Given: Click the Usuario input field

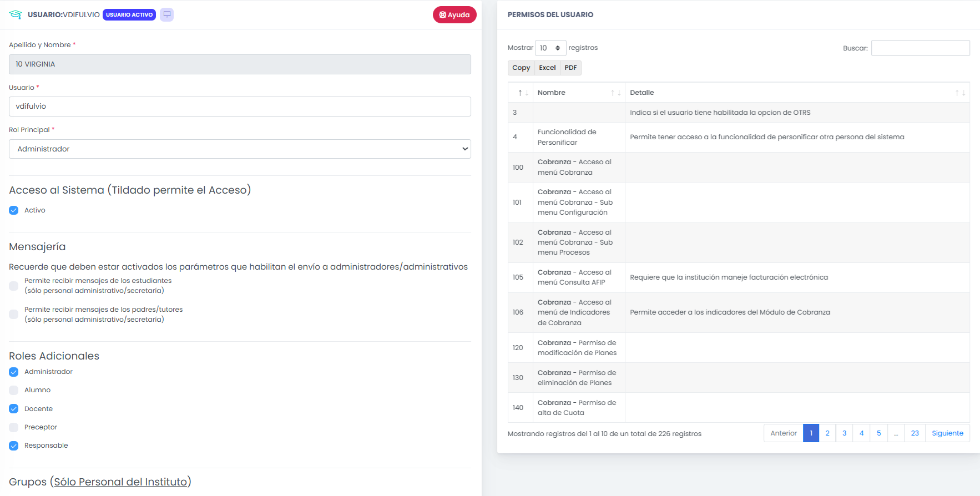Looking at the screenshot, I should click(240, 107).
